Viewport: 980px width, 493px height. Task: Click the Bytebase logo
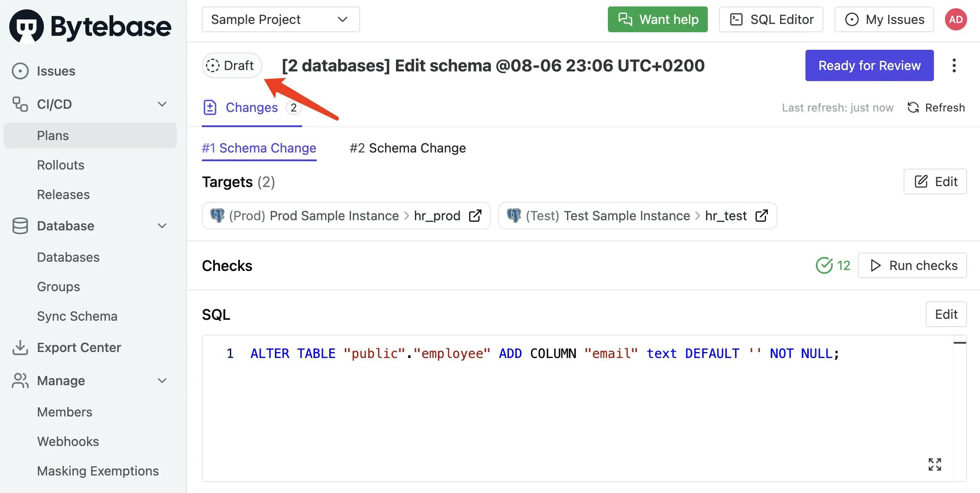90,26
